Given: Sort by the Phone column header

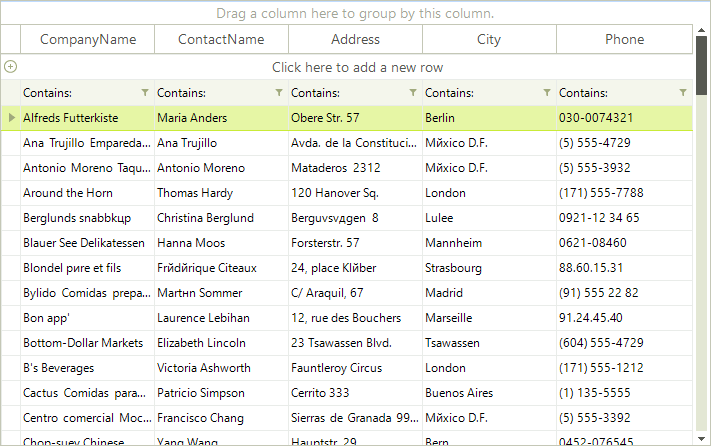Looking at the screenshot, I should (624, 39).
